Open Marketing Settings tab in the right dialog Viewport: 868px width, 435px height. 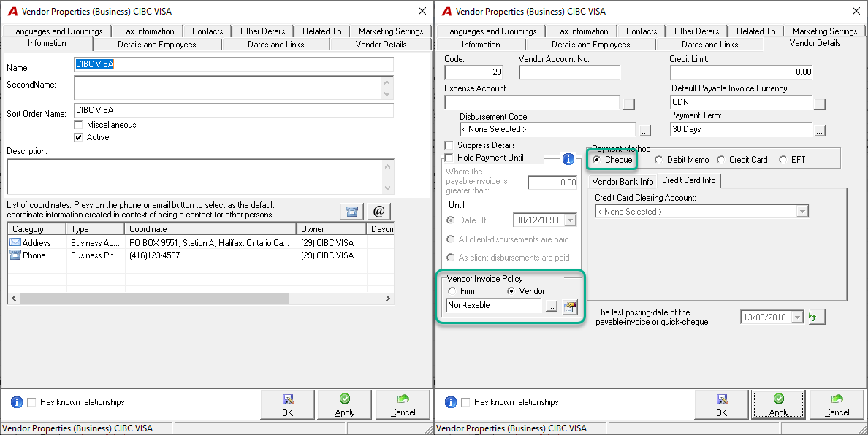point(825,31)
